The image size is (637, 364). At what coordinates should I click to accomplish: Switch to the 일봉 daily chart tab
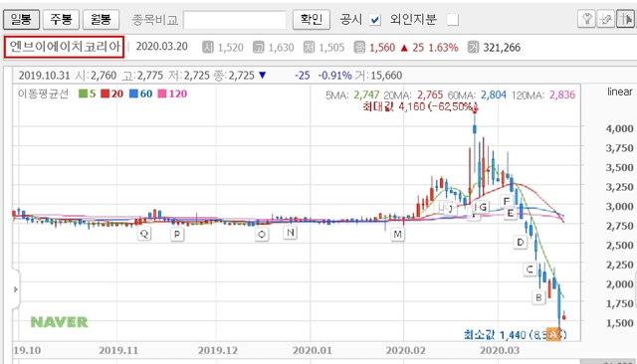21,20
